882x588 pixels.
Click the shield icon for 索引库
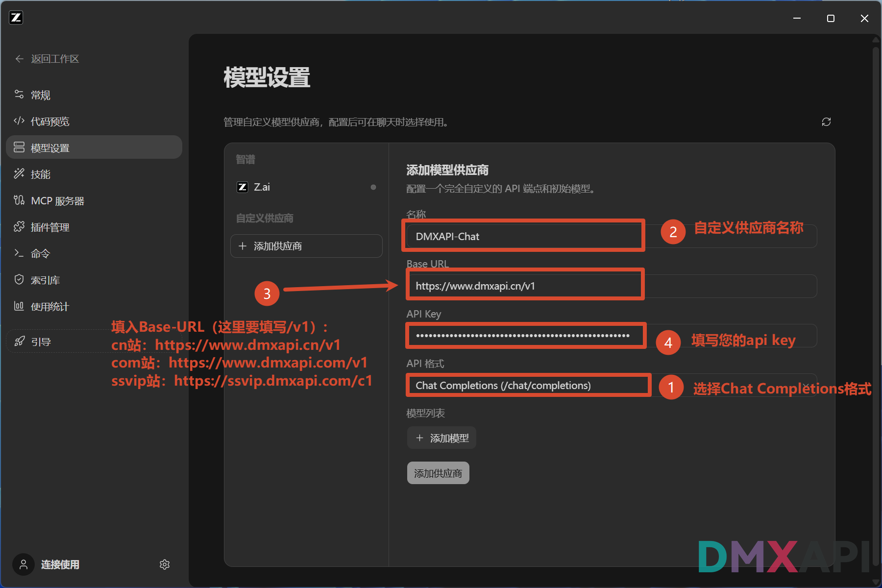[x=19, y=279]
